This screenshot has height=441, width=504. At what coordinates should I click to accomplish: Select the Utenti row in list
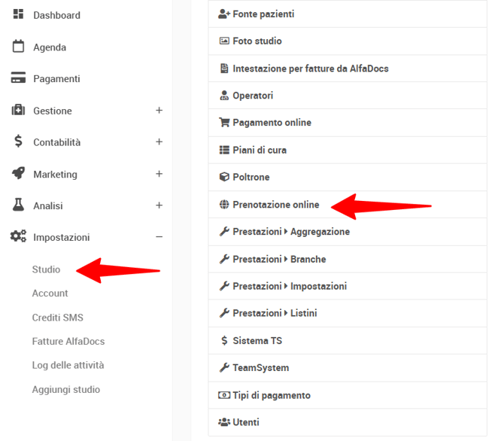pos(245,422)
